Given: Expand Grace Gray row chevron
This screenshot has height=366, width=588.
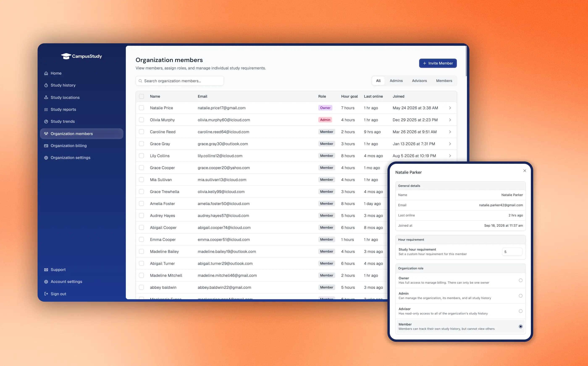Looking at the screenshot, I should point(450,144).
